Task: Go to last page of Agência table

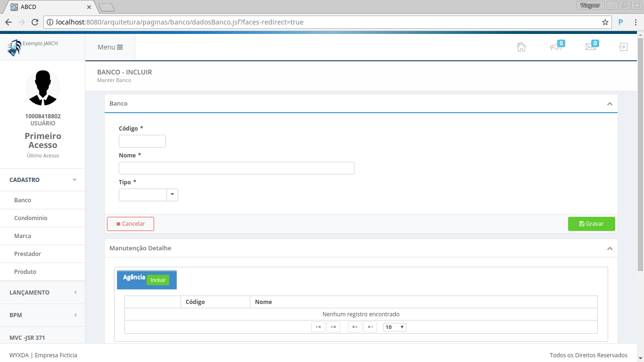Action: [x=370, y=327]
